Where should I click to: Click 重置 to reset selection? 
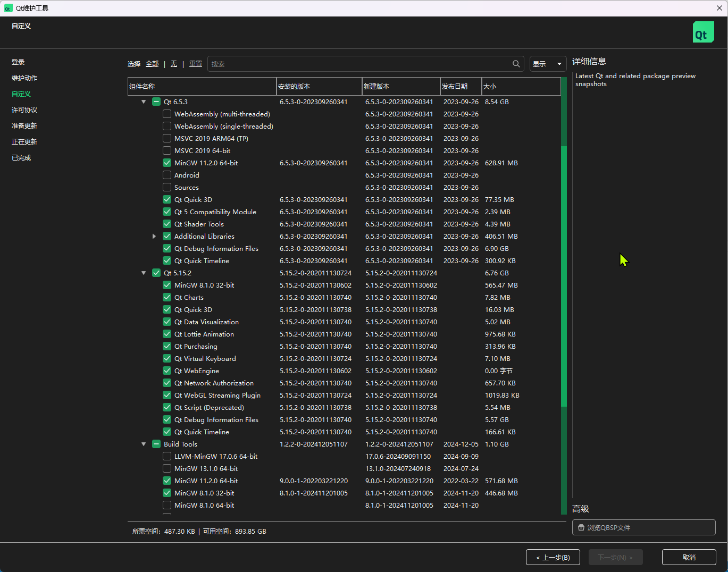tap(196, 64)
